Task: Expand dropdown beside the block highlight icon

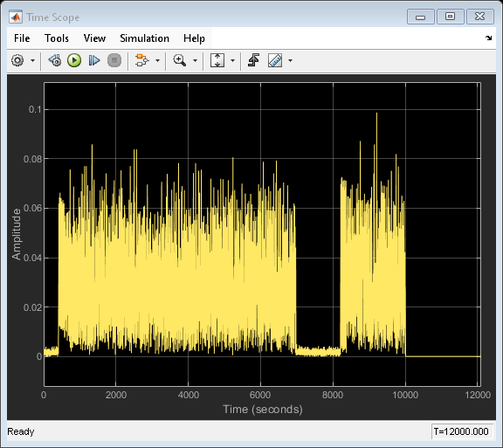Action: [157, 60]
